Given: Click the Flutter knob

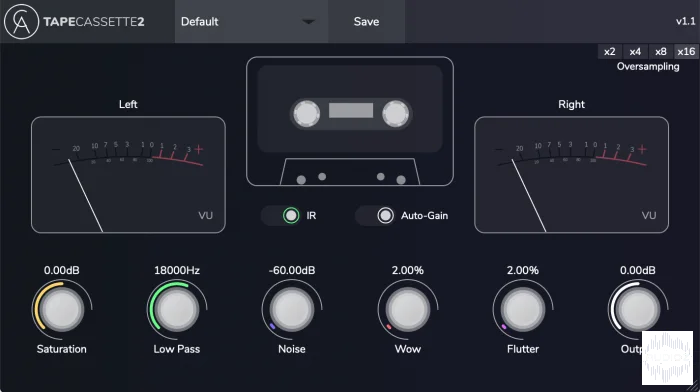Looking at the screenshot, I should (523, 309).
